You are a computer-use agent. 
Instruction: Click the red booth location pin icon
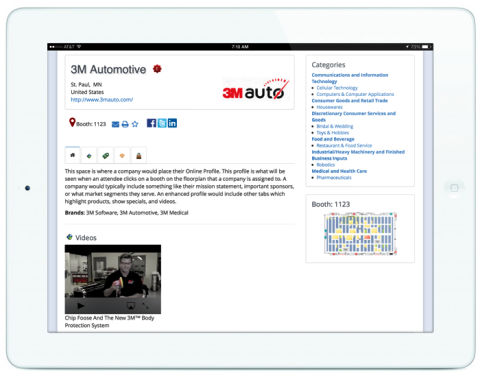[72, 122]
